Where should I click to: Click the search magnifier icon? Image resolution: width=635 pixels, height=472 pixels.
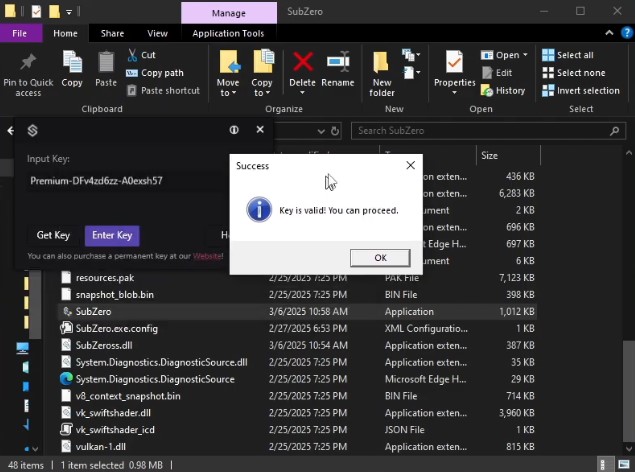[x=614, y=131]
